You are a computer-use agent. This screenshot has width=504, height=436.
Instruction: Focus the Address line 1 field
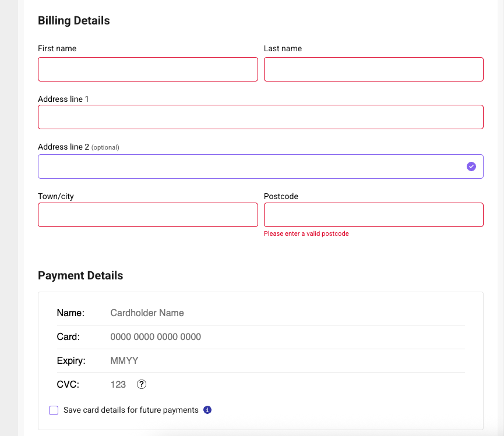point(260,117)
